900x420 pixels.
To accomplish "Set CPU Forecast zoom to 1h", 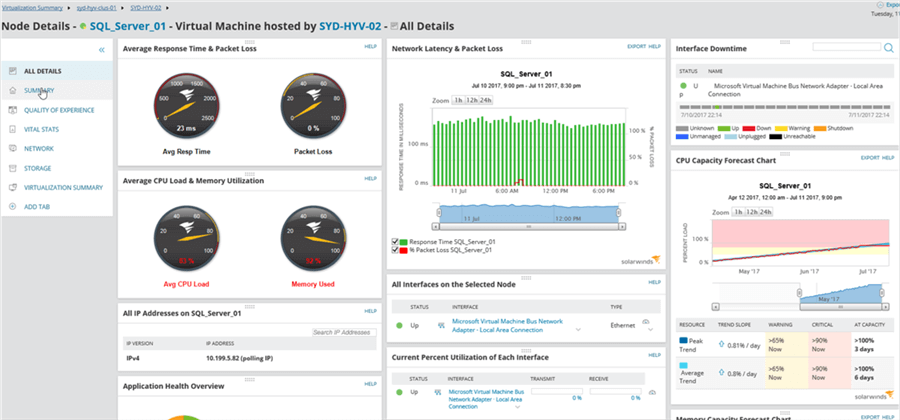I will click(x=737, y=212).
